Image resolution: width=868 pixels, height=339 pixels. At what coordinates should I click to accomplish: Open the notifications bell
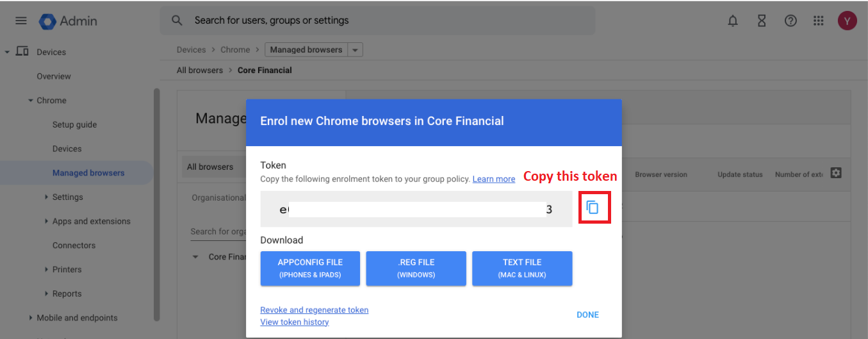coord(733,21)
